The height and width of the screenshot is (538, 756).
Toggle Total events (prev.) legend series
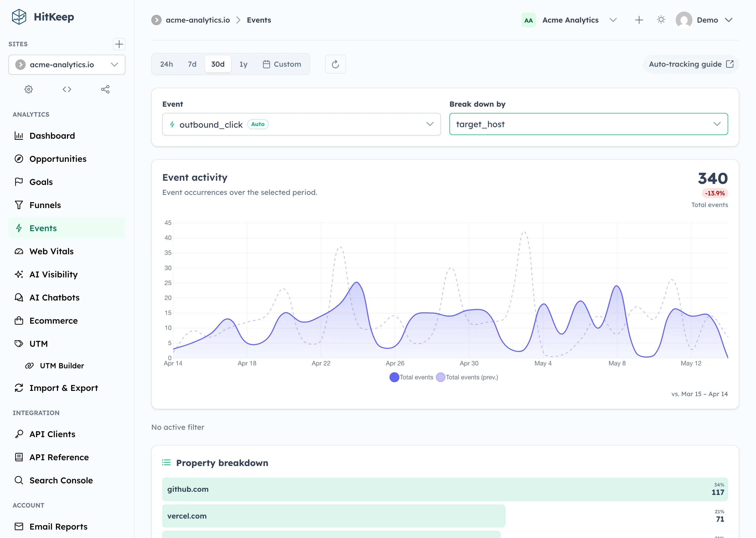pos(467,377)
